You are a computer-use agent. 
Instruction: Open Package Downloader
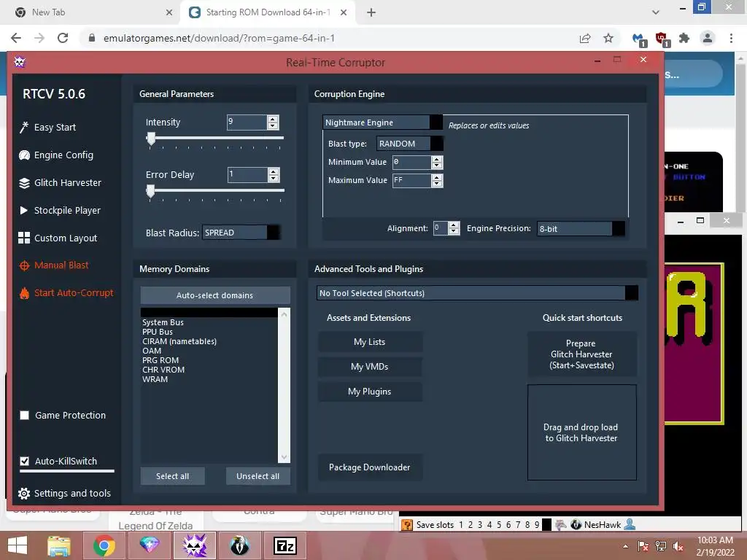pos(370,467)
